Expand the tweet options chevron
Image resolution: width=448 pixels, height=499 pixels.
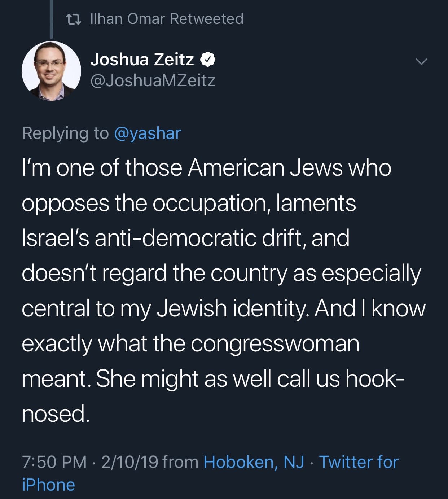point(421,62)
